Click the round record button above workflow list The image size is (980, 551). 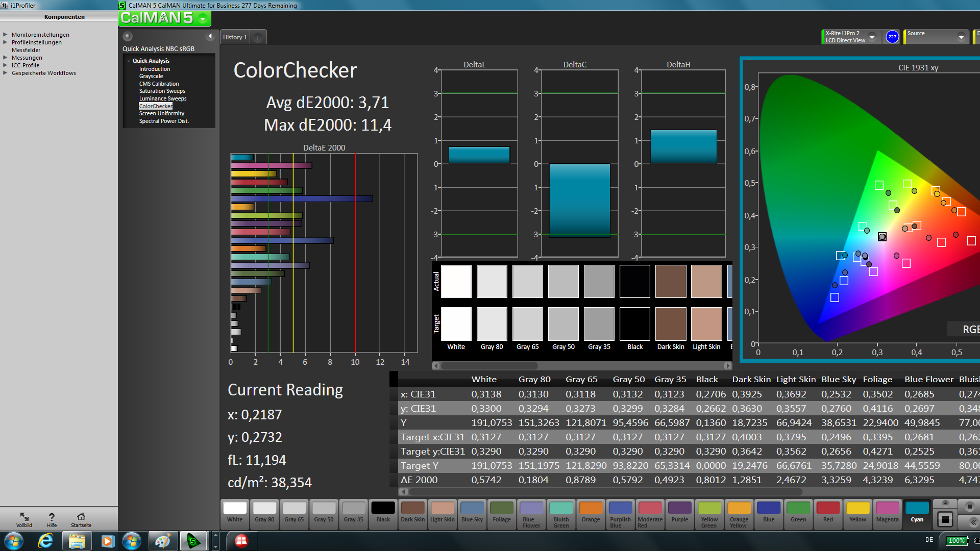point(128,36)
